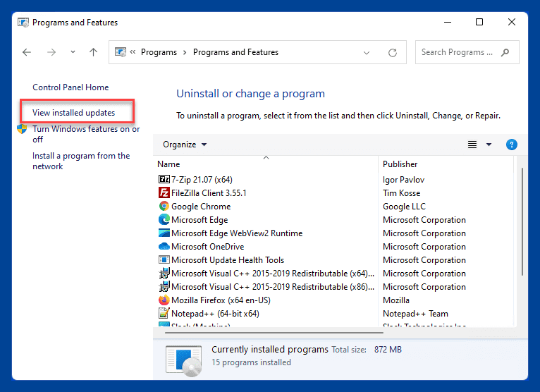
Task: Open Turn Windows features on or off
Action: point(86,134)
